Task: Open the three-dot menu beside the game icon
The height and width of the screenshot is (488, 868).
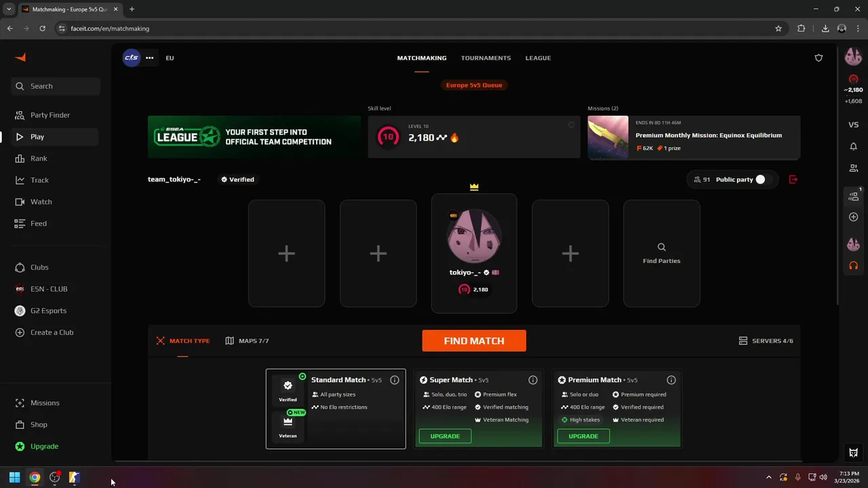Action: click(149, 58)
